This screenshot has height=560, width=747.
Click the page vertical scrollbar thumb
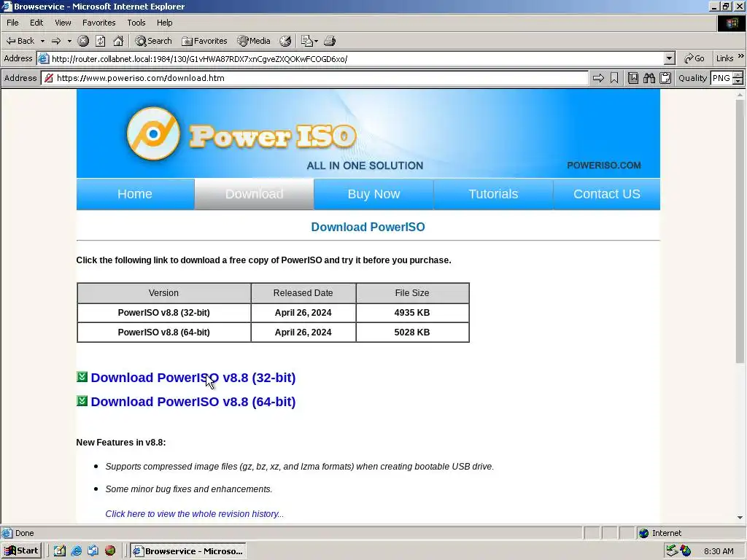click(x=740, y=232)
